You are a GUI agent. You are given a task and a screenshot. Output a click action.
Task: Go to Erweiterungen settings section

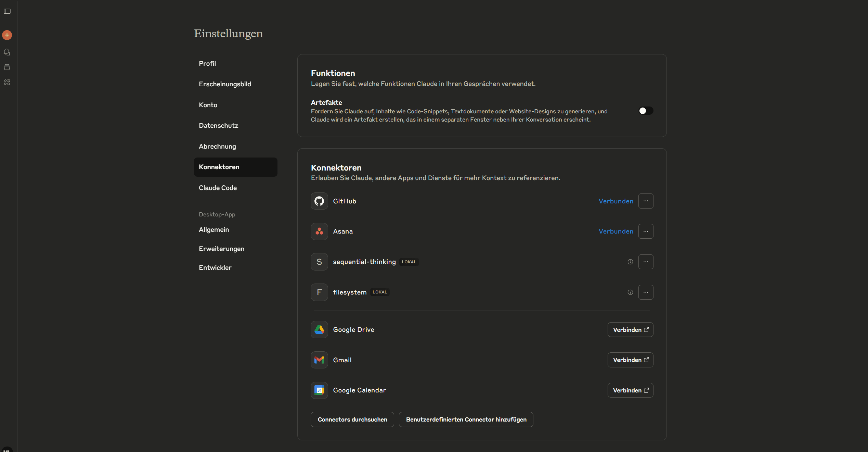[x=221, y=249]
